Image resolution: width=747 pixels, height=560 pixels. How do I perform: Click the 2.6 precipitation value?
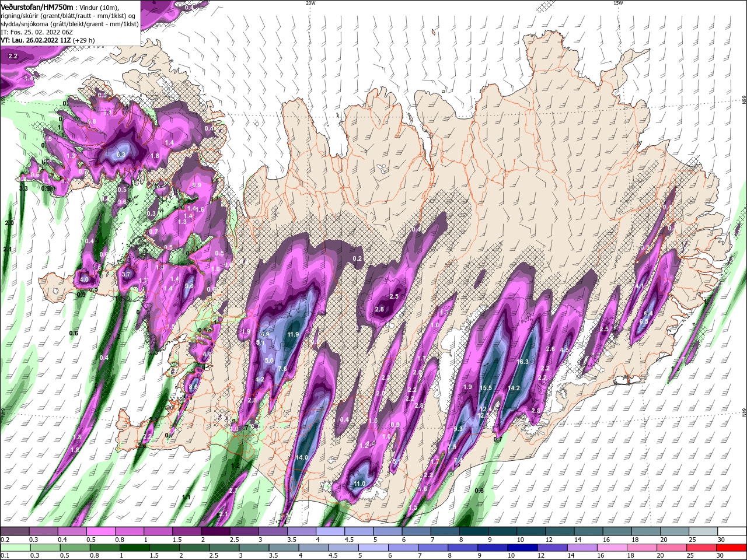tap(550, 349)
